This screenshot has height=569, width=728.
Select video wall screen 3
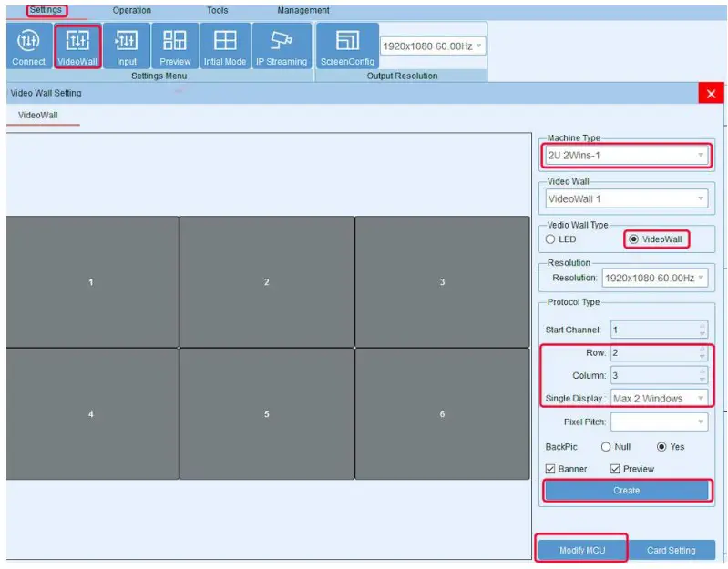[443, 281]
